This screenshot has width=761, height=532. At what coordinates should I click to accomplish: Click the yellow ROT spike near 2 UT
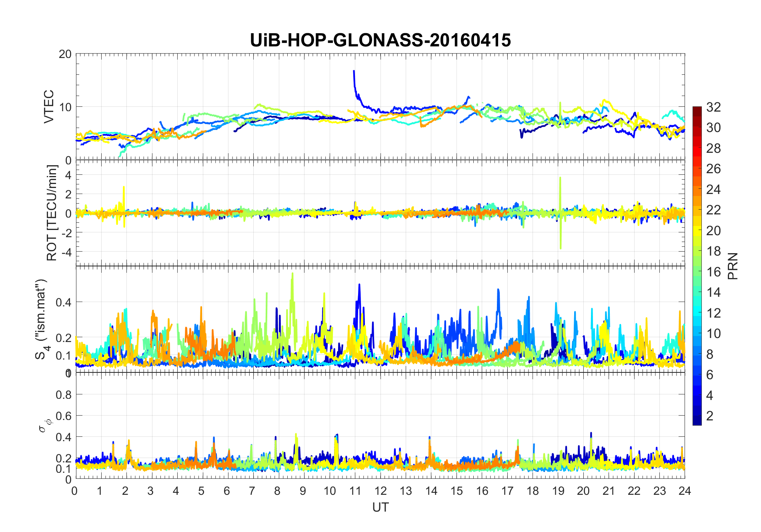pos(124,206)
